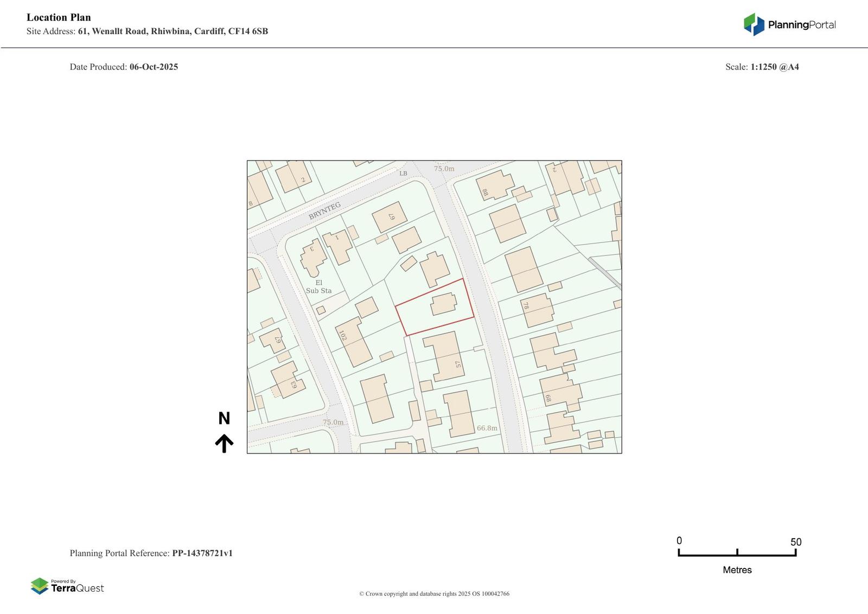Click the building numbered 57
This screenshot has width=868, height=614.
coord(445,356)
